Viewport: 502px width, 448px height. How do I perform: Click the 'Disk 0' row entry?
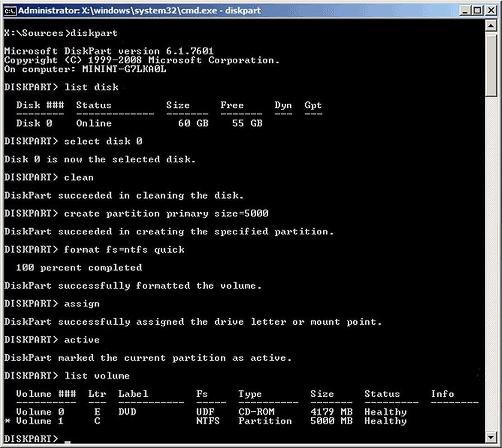pyautogui.click(x=34, y=123)
